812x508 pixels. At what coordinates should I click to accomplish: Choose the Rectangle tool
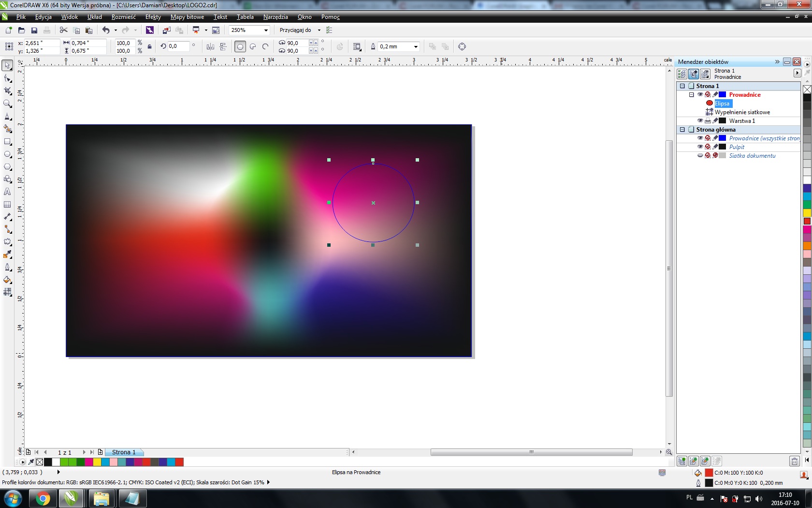click(7, 142)
